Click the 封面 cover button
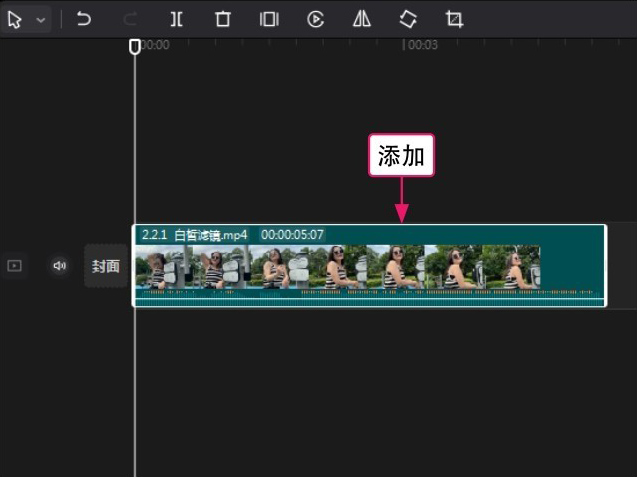Image resolution: width=637 pixels, height=477 pixels. (x=106, y=266)
